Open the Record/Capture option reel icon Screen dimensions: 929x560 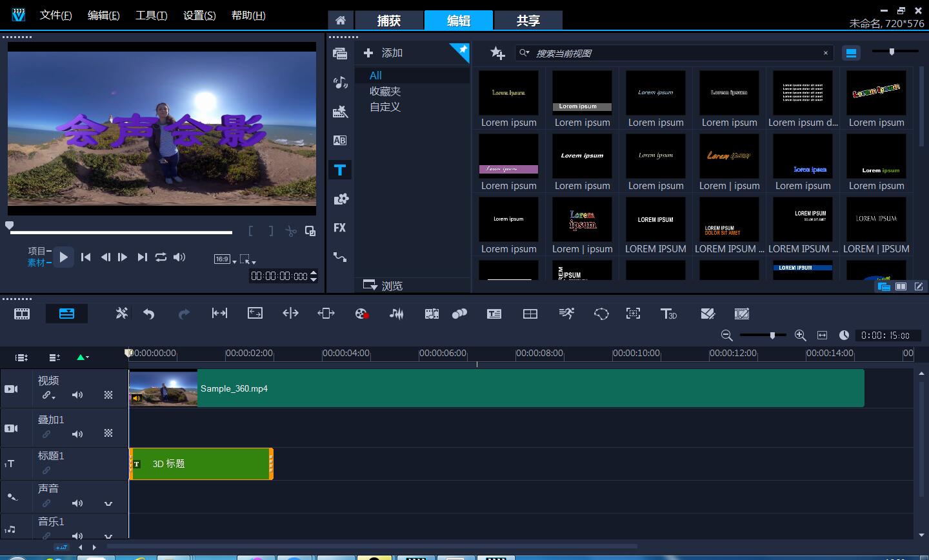coord(361,314)
